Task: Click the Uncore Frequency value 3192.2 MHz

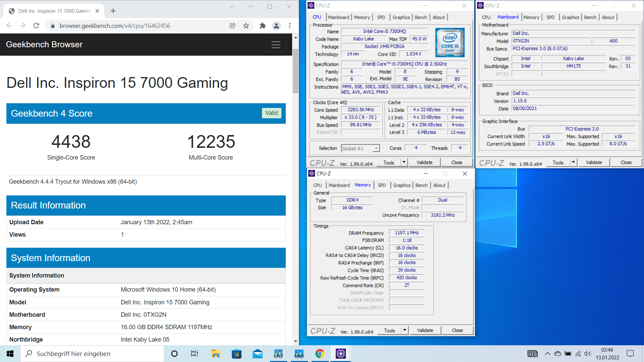Action: pos(443,215)
